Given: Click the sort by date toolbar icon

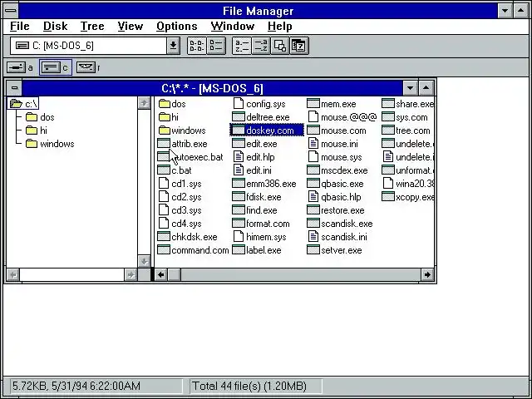Looking at the screenshot, I should (299, 46).
